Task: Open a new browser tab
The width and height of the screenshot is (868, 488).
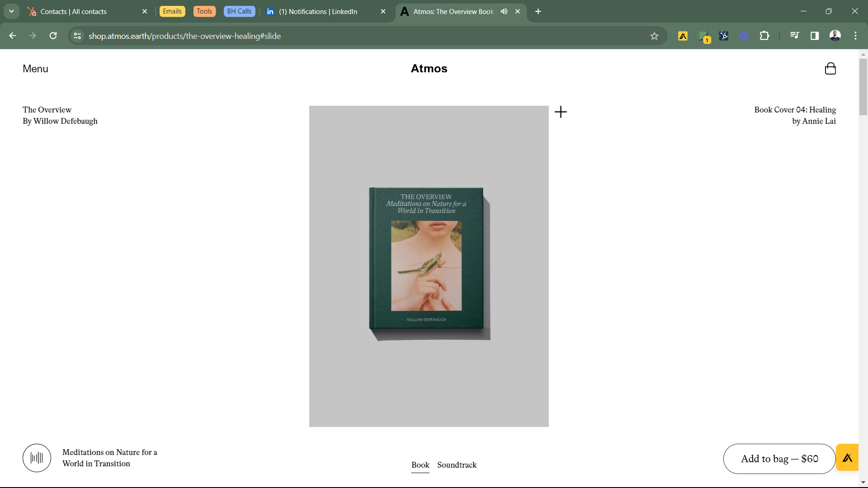Action: (538, 11)
